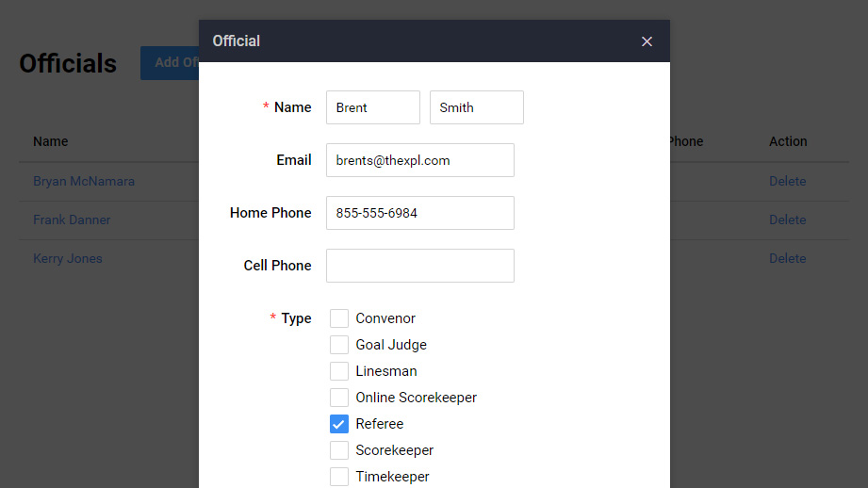Enable the Goal Judge checkbox
This screenshot has width=868, height=488.
click(339, 345)
